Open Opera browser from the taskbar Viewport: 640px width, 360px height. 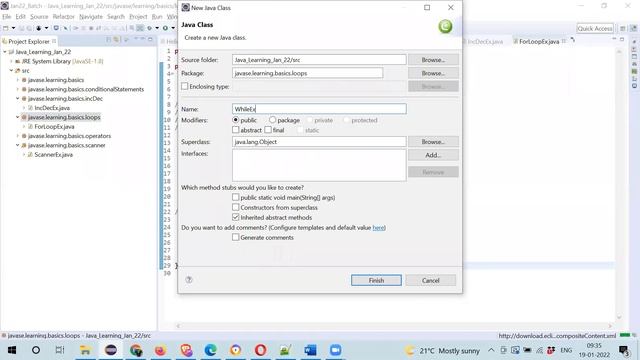click(260, 350)
